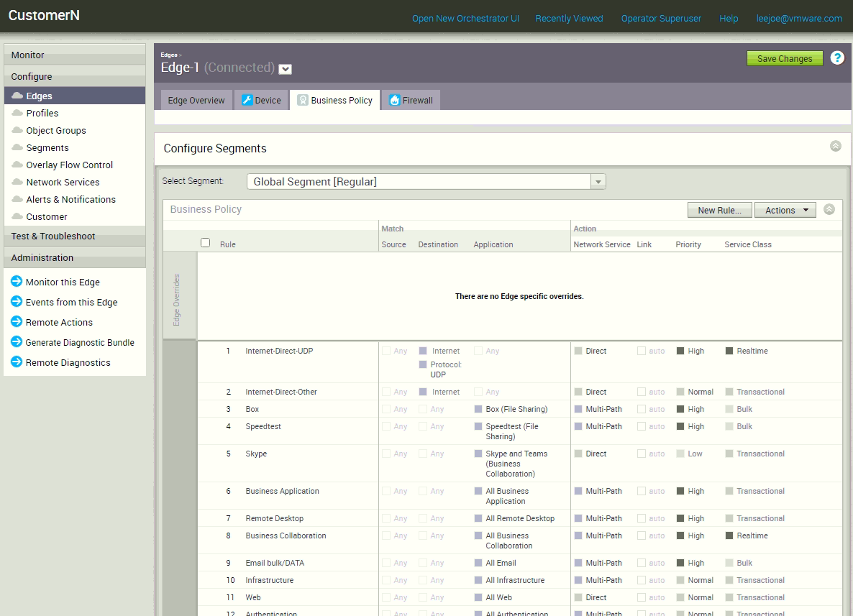The width and height of the screenshot is (853, 616).
Task: Click the leejoe@vmware.com account link
Action: pos(799,19)
